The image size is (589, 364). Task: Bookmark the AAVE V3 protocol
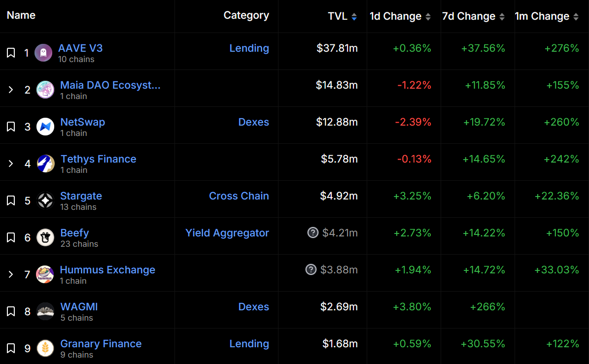[x=11, y=53]
